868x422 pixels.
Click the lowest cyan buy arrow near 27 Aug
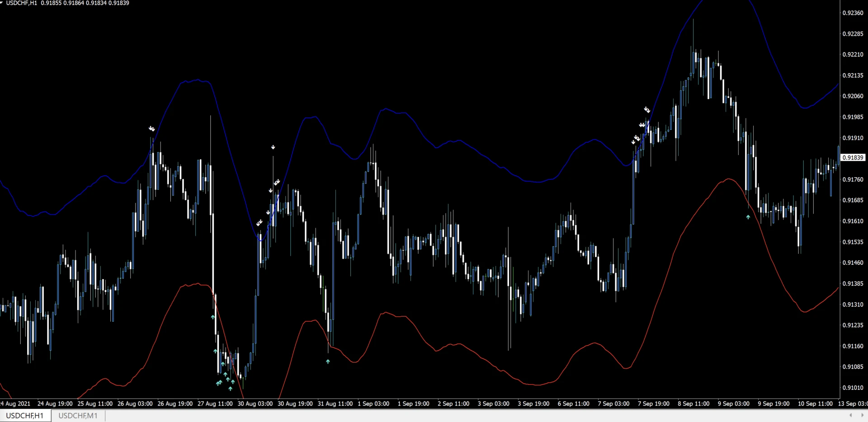230,389
